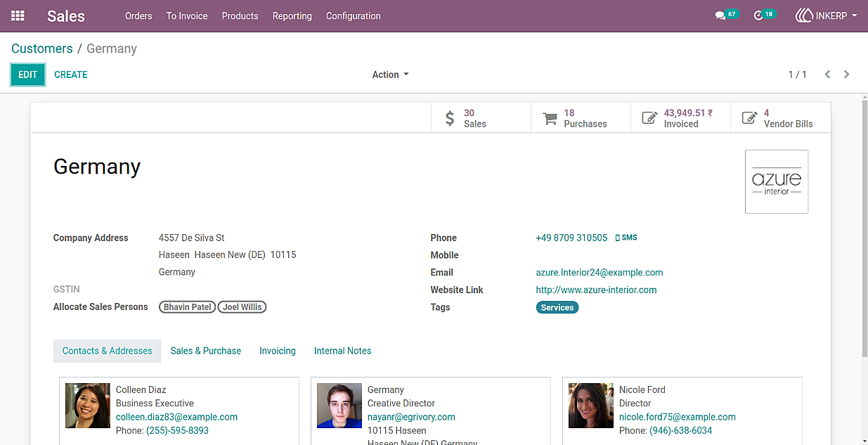This screenshot has height=445, width=868.
Task: Click the Joel Willis salesperson tag
Action: [x=242, y=307]
